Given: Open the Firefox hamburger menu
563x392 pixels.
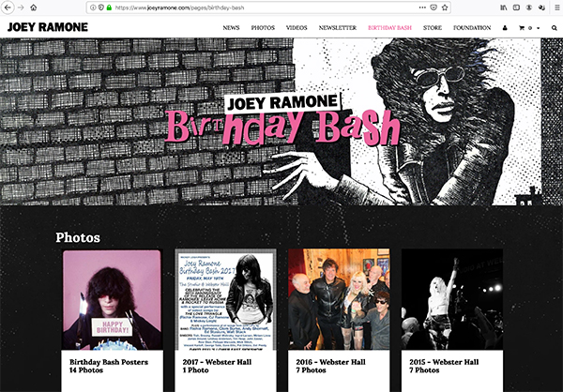Looking at the screenshot, I should (557, 8).
